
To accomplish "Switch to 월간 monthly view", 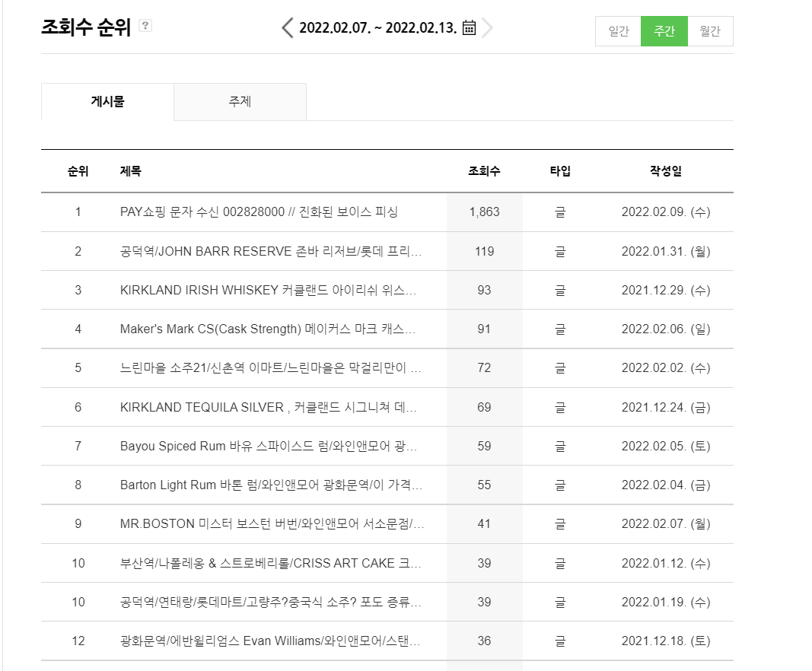I will tap(710, 31).
